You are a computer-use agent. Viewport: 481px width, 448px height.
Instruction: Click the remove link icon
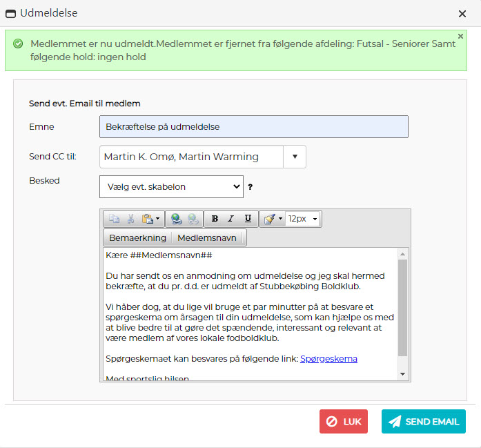pyautogui.click(x=193, y=219)
